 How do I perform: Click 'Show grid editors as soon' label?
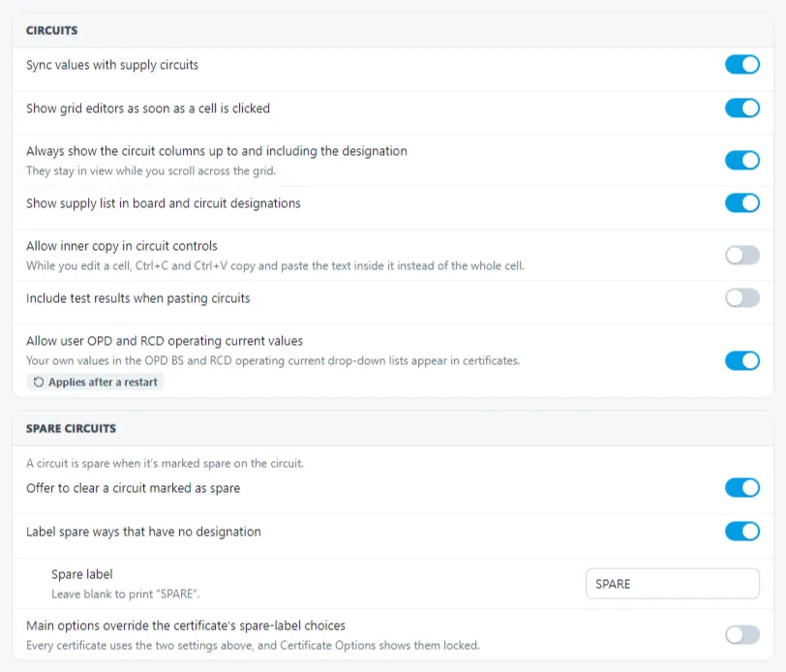pos(148,108)
